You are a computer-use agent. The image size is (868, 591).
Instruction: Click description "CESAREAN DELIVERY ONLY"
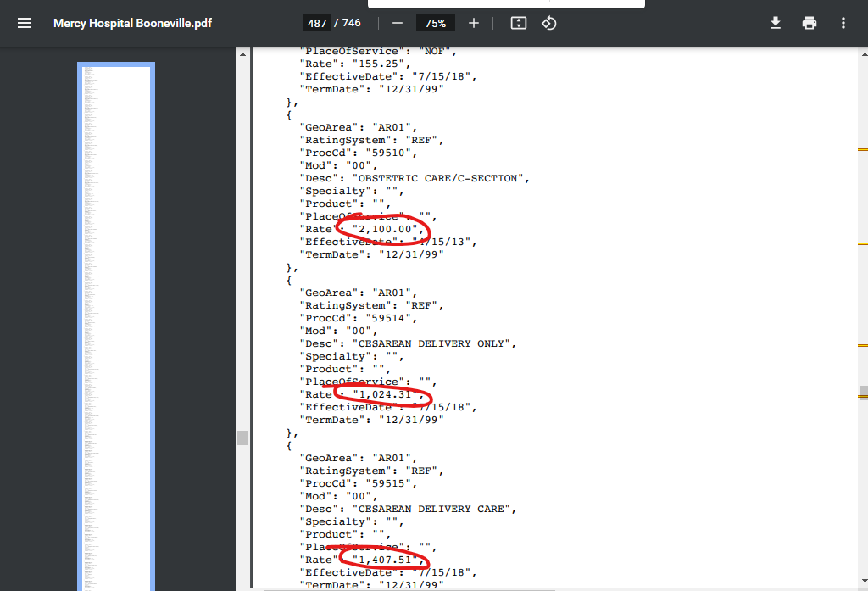[431, 343]
